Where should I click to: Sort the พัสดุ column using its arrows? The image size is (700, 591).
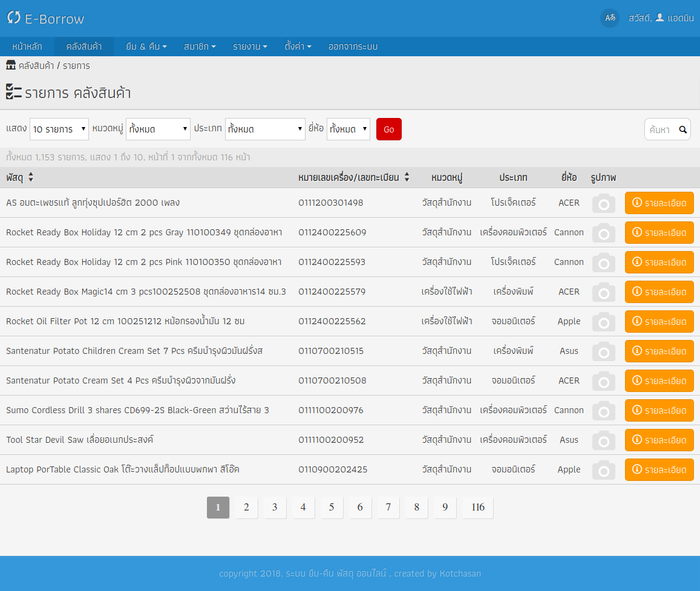pos(30,177)
